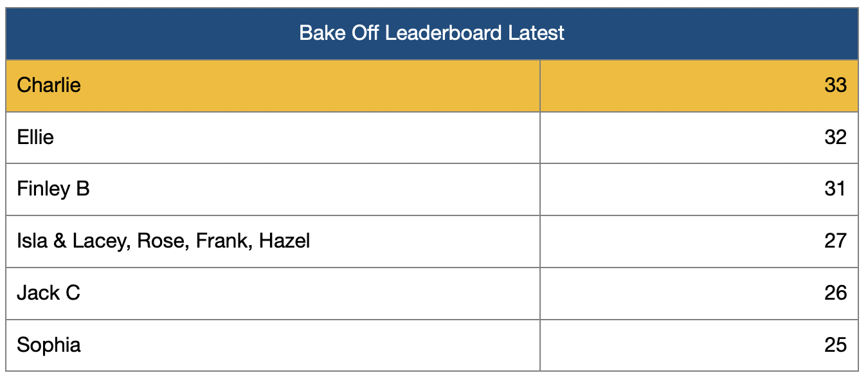Select the Charlie name cell
868x382 pixels.
click(x=49, y=86)
